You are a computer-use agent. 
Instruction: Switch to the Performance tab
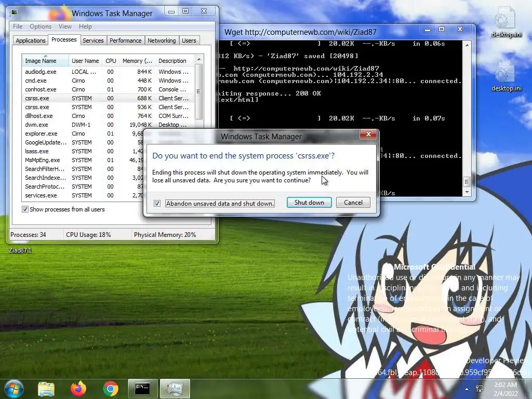[x=126, y=41]
